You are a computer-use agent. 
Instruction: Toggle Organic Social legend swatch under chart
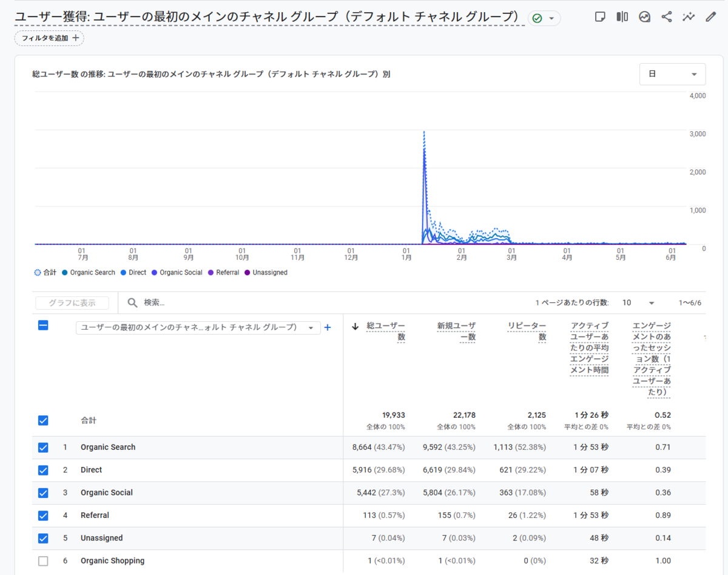tap(154, 273)
